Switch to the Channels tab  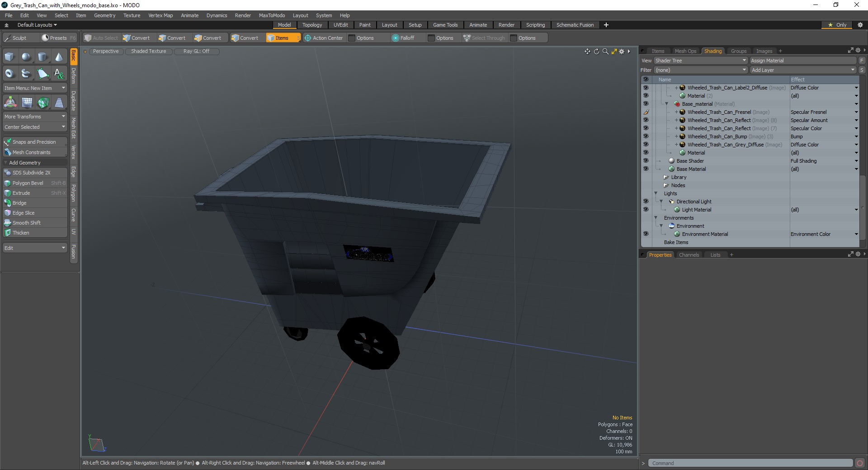689,255
